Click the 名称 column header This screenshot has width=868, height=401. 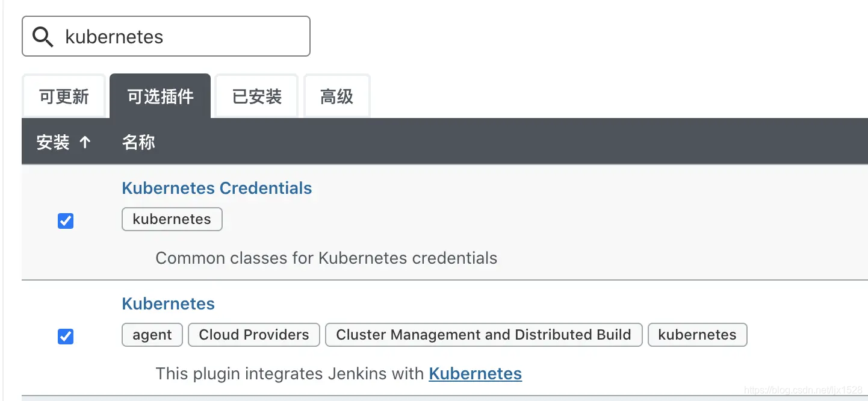(138, 142)
